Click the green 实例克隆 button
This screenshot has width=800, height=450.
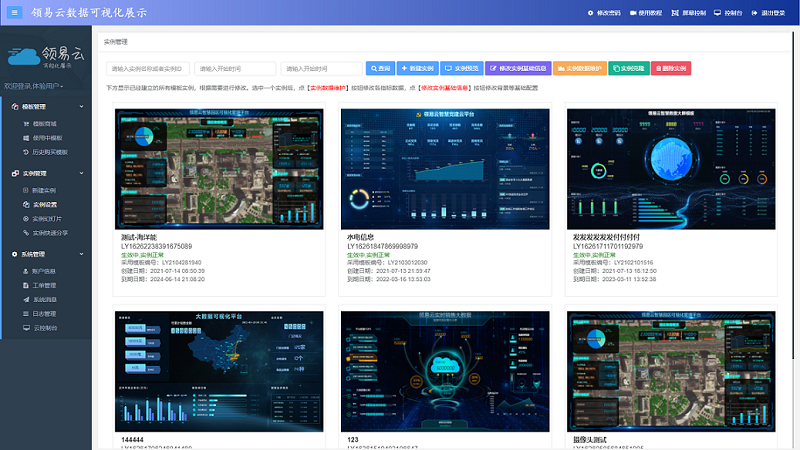[629, 68]
